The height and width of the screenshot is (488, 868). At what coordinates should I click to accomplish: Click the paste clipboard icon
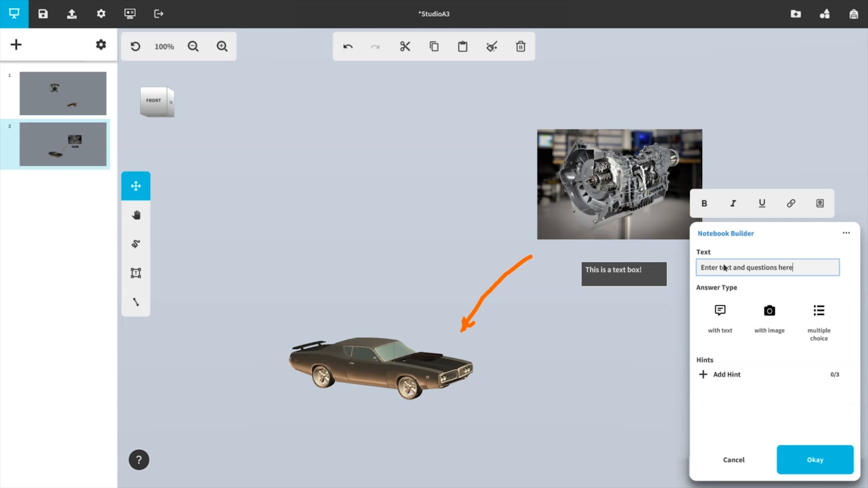click(x=462, y=47)
